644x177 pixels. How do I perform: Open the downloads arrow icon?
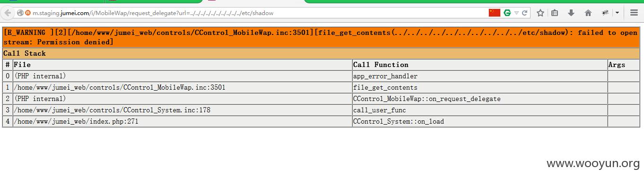571,13
